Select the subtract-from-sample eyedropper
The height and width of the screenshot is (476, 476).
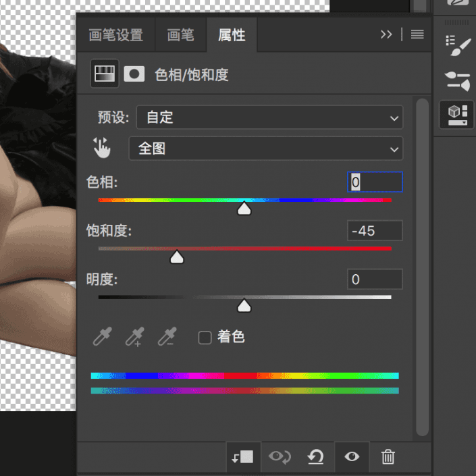pyautogui.click(x=167, y=336)
